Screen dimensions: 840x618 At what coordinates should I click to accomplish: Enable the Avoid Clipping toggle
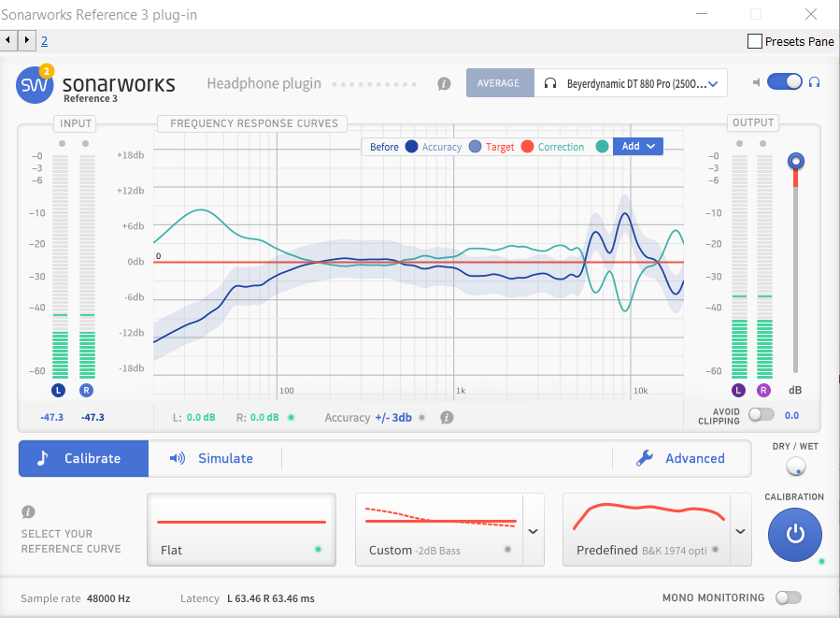point(762,414)
